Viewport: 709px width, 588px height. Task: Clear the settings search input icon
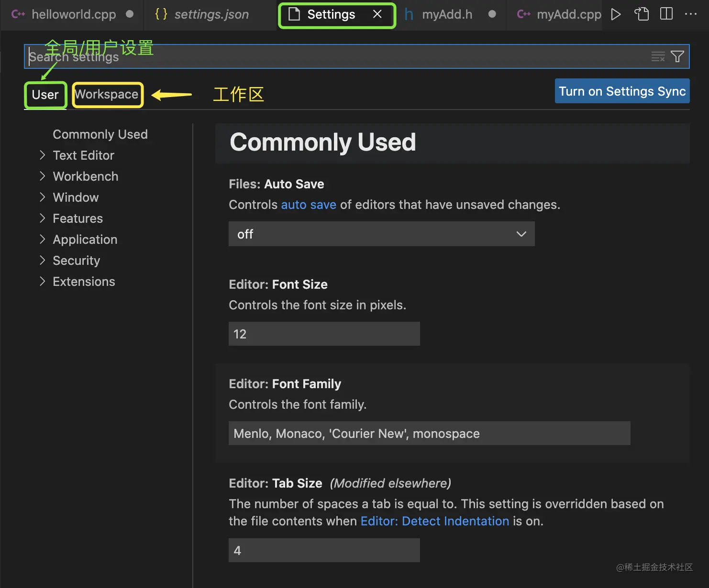(658, 56)
